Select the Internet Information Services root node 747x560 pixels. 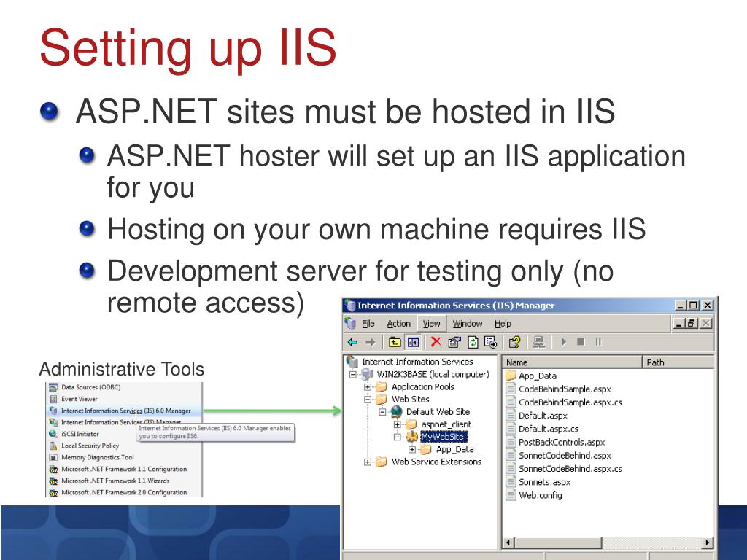coord(417,362)
